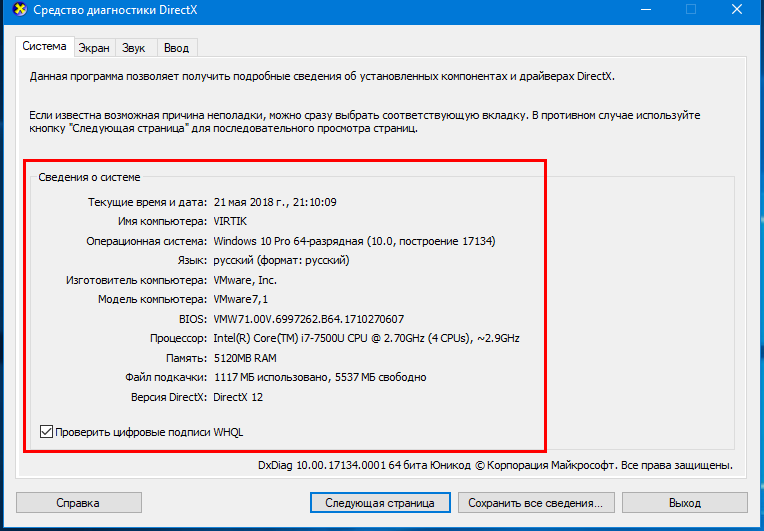Click the DirectX diagnostic title bar icon

(19, 9)
